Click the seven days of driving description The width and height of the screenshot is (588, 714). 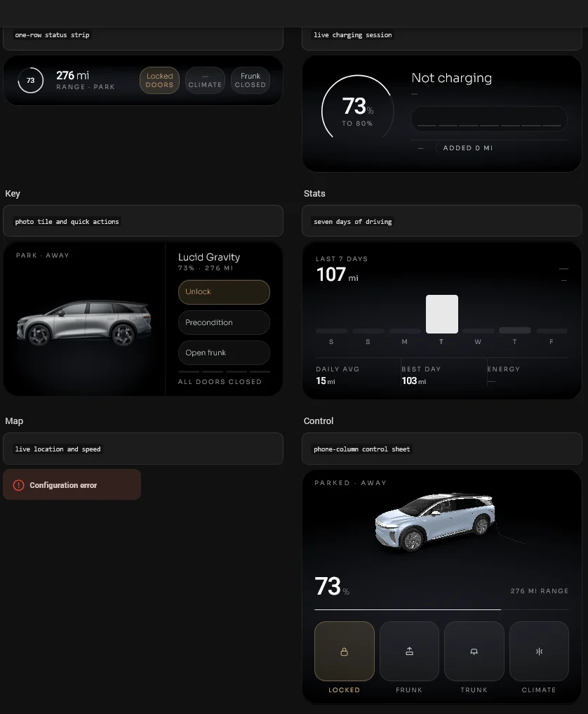pyautogui.click(x=353, y=222)
